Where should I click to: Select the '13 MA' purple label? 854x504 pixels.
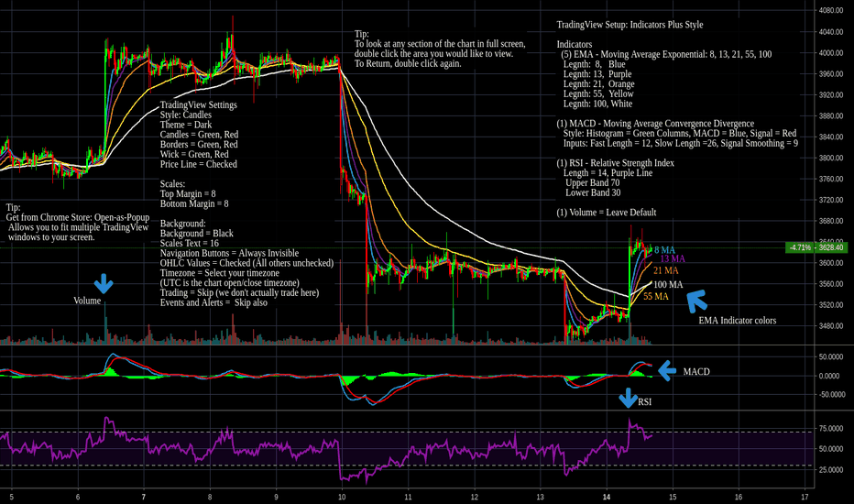click(673, 258)
